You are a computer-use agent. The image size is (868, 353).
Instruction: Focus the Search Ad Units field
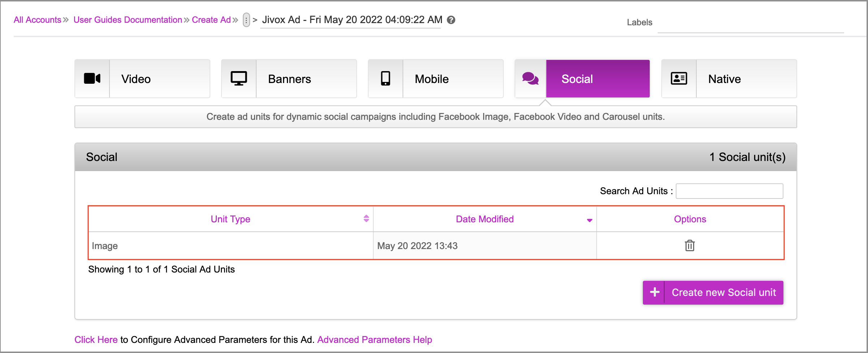tap(729, 191)
